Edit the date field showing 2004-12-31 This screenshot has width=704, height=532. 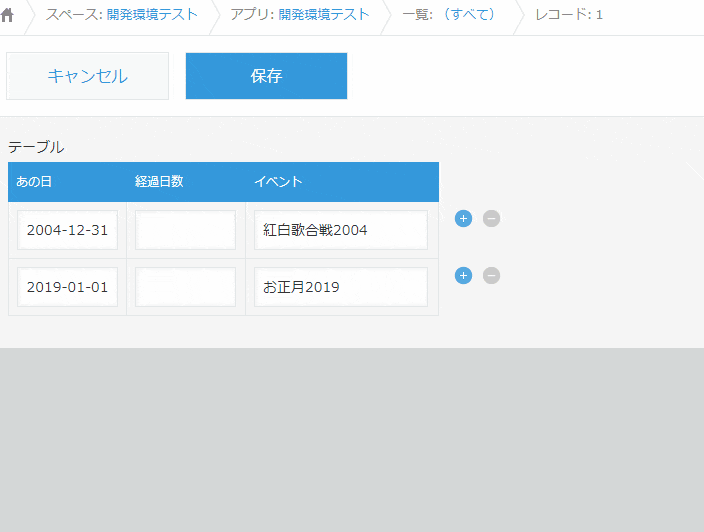(x=67, y=230)
